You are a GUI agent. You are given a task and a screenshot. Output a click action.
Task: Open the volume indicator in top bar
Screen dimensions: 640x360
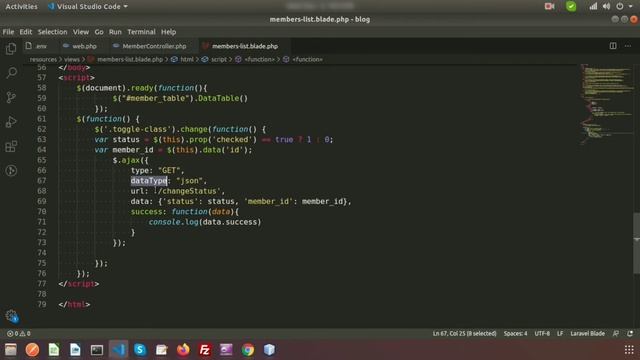(606, 7)
